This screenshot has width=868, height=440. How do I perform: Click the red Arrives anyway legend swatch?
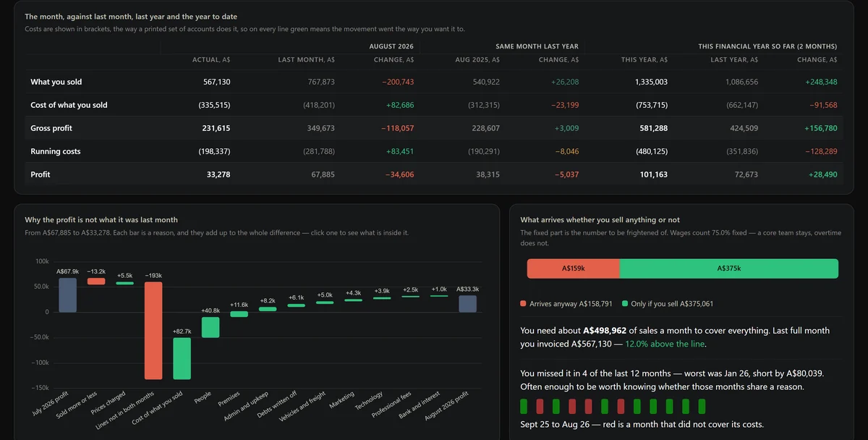[x=524, y=304]
